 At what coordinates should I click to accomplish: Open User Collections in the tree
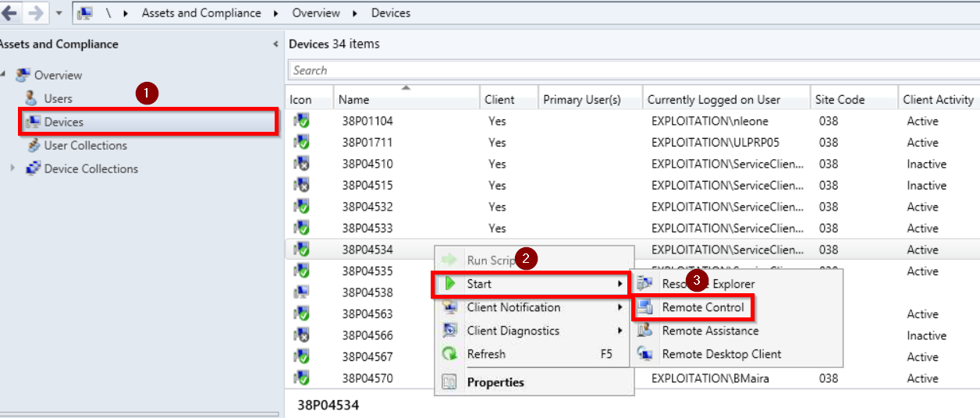coord(85,145)
